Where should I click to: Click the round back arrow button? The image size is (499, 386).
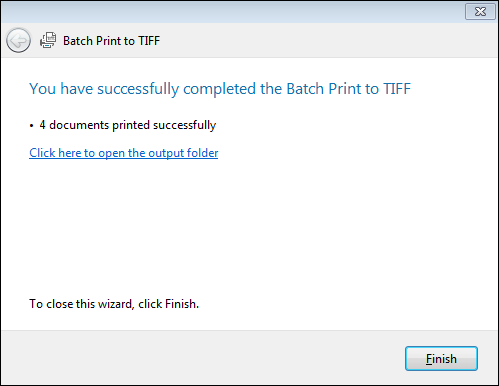click(x=18, y=40)
